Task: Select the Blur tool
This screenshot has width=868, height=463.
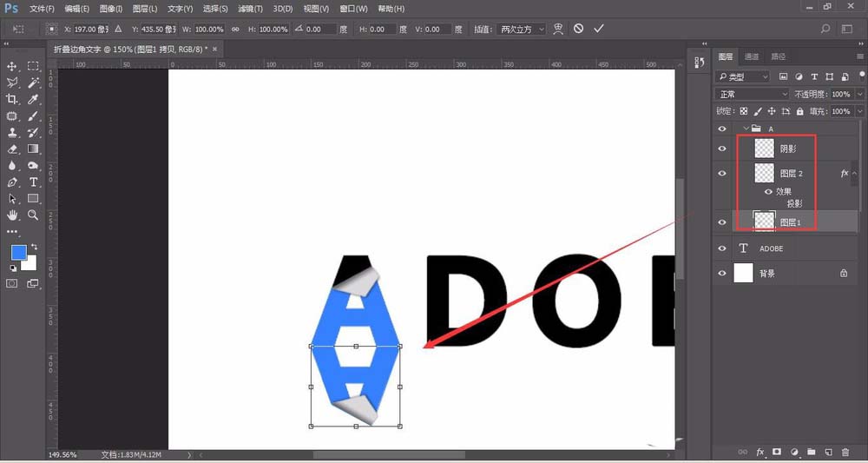Action: click(11, 166)
